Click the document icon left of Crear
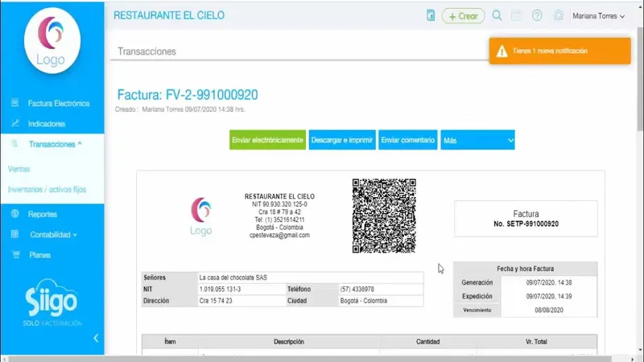This screenshot has height=362, width=644. click(431, 15)
